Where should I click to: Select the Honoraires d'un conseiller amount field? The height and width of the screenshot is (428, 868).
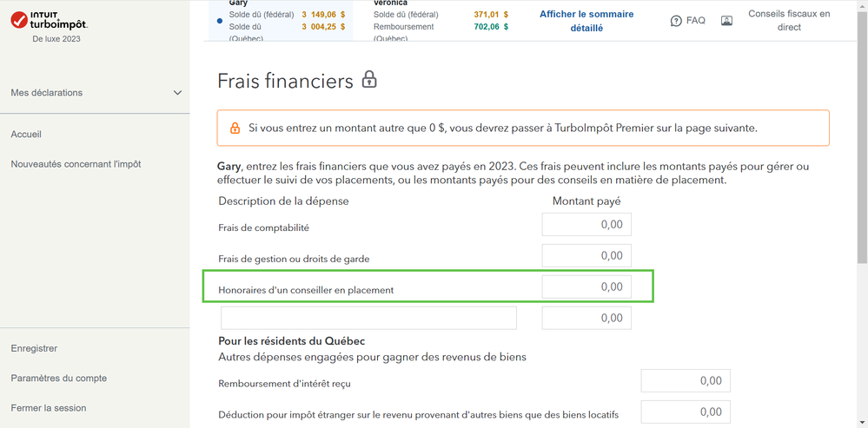(x=586, y=287)
